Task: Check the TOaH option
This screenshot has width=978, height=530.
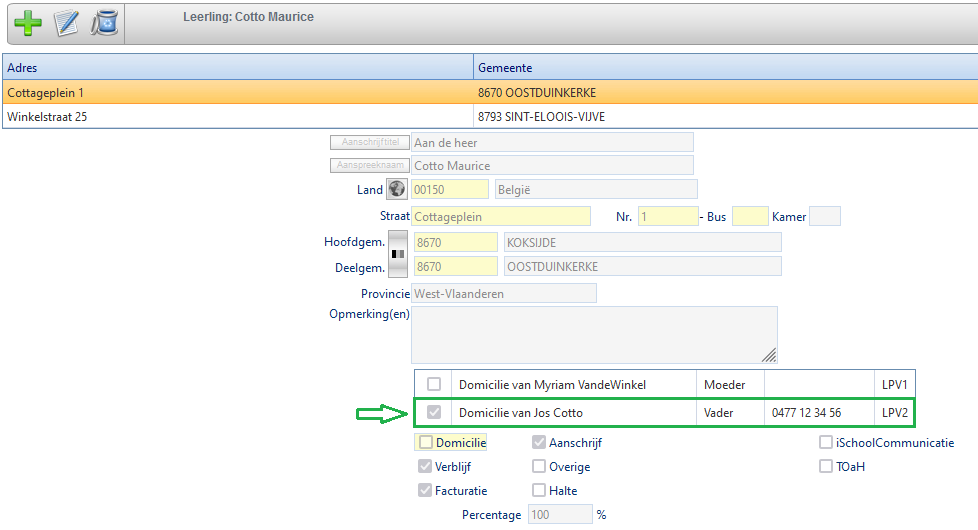Action: tap(826, 466)
